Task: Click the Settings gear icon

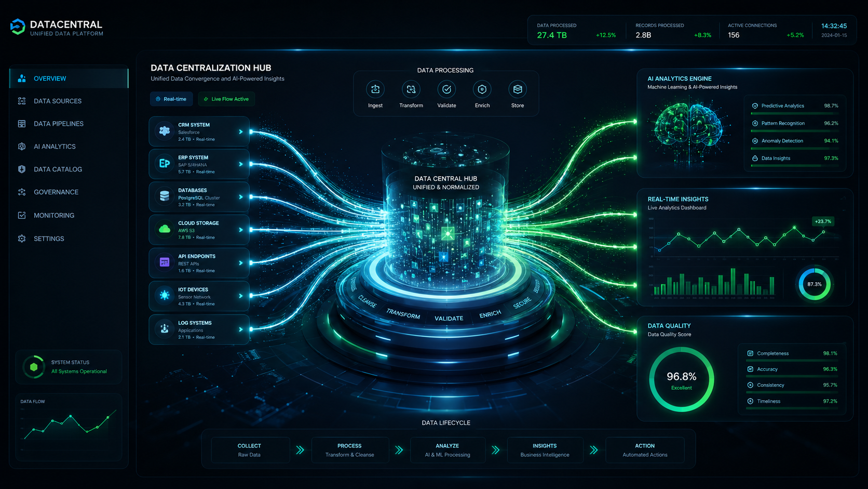Action: (22, 239)
